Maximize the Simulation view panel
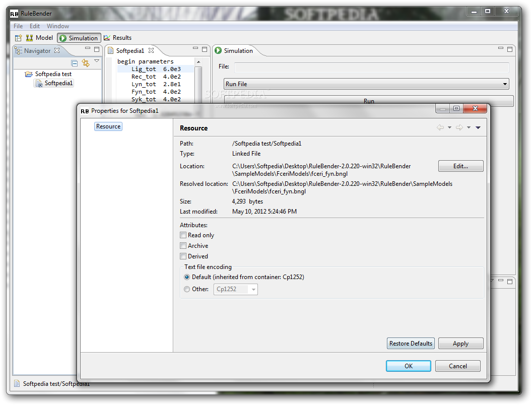 pos(510,49)
